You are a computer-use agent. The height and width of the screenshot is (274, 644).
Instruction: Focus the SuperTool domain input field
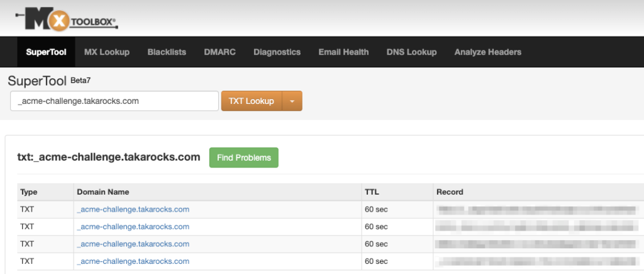tap(114, 101)
